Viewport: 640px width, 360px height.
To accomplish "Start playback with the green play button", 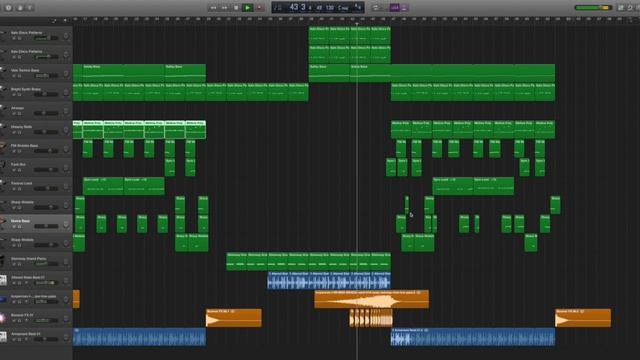I will click(x=247, y=8).
